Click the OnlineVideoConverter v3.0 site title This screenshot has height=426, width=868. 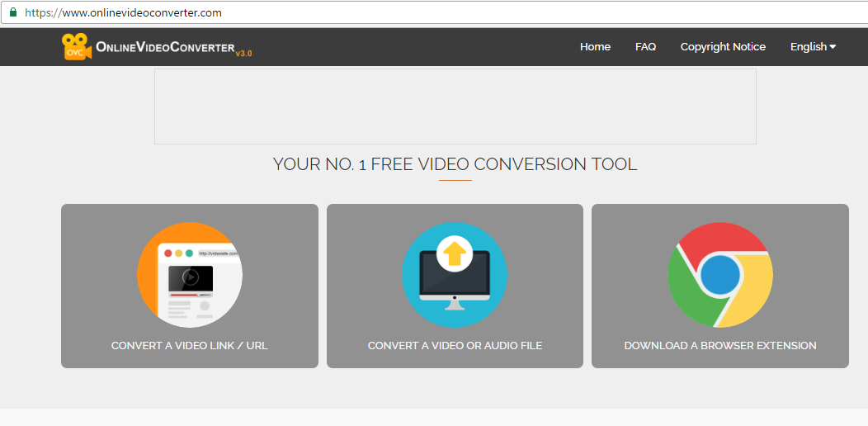174,48
